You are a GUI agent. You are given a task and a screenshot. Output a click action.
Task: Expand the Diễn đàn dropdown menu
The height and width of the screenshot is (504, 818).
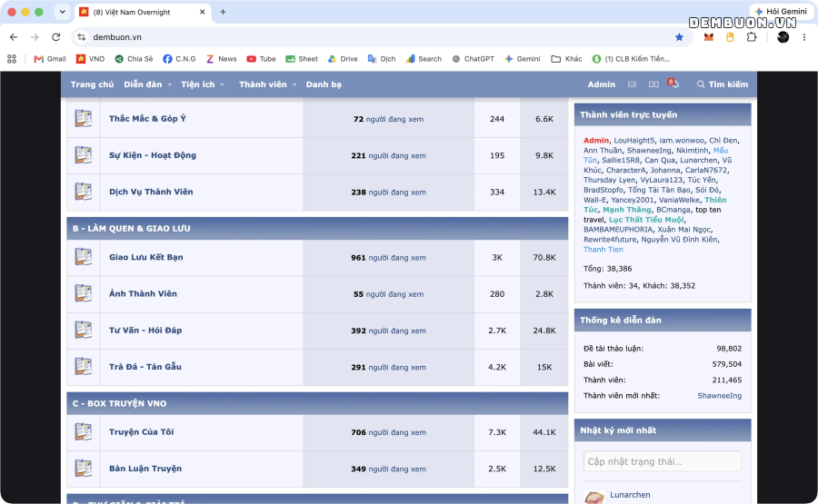tap(147, 84)
